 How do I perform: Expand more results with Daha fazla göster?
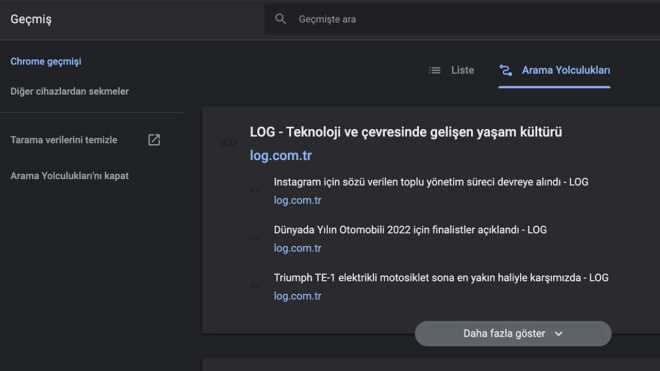[513, 334]
